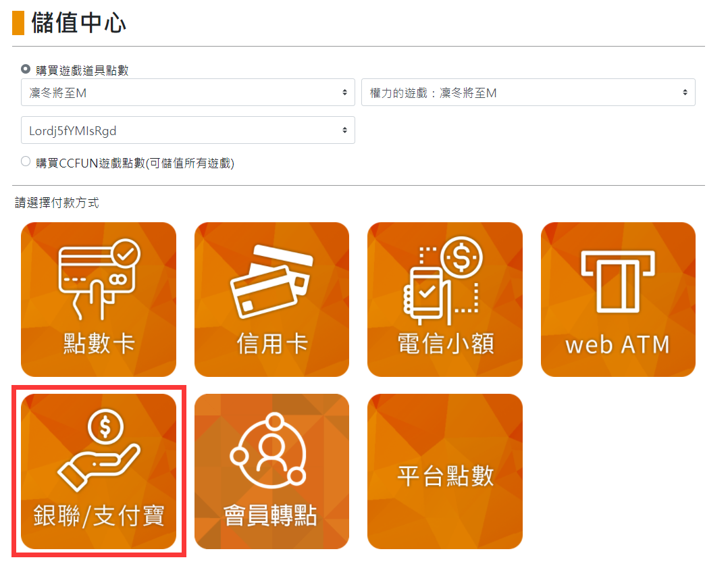Select the 購買遊戲道具點數 radio button
This screenshot has width=728, height=564.
(26, 68)
